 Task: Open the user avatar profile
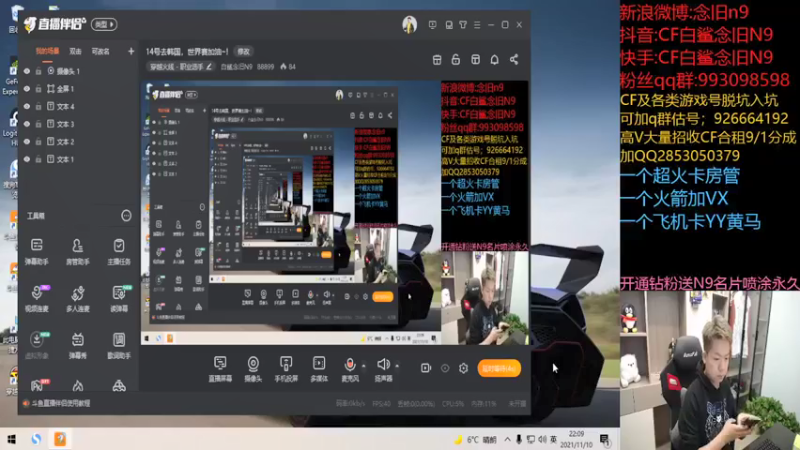pyautogui.click(x=409, y=24)
